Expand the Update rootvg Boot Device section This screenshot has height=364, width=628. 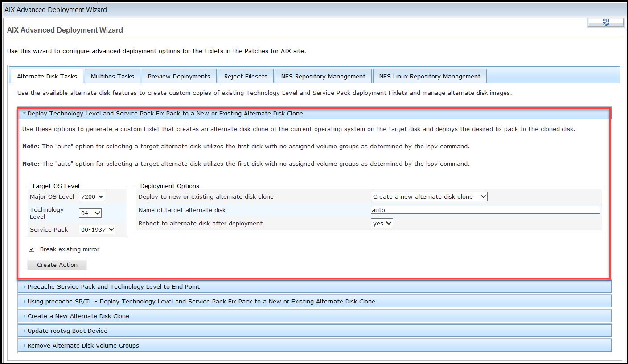315,331
